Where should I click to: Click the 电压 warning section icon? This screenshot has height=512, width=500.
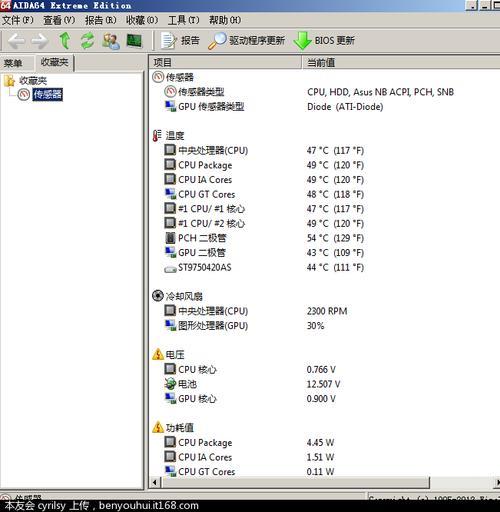pyautogui.click(x=158, y=354)
